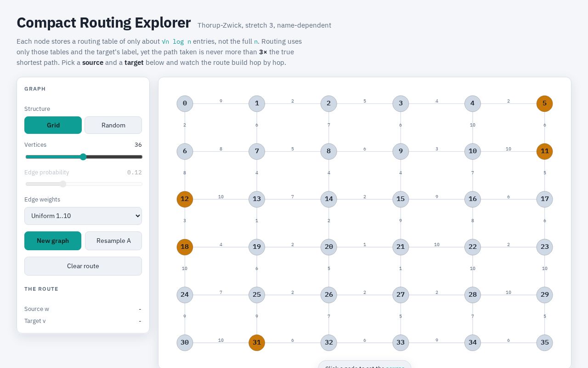Click the 'Target v' label
Screen dimensions: 588x368
click(35, 321)
